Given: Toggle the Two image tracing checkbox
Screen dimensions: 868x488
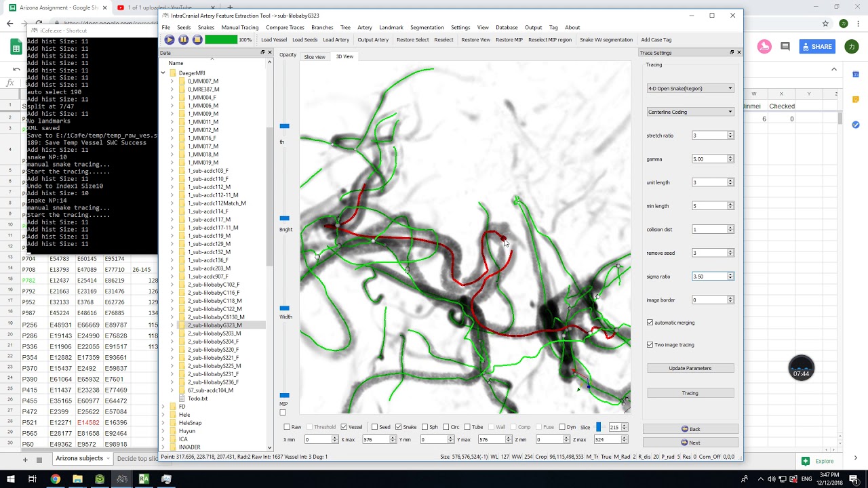Looking at the screenshot, I should point(650,345).
